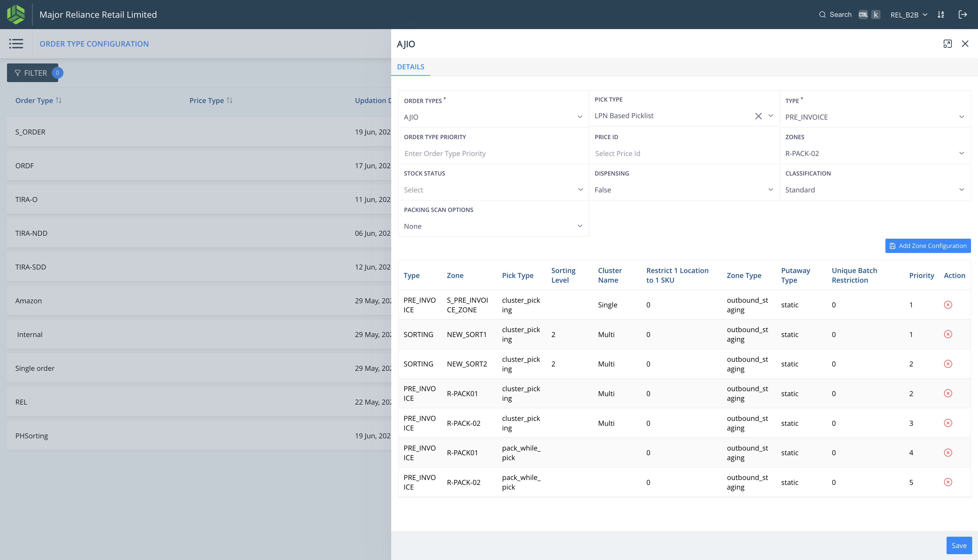
Task: Click the NEW_SORT1 zone cell
Action: click(x=467, y=335)
